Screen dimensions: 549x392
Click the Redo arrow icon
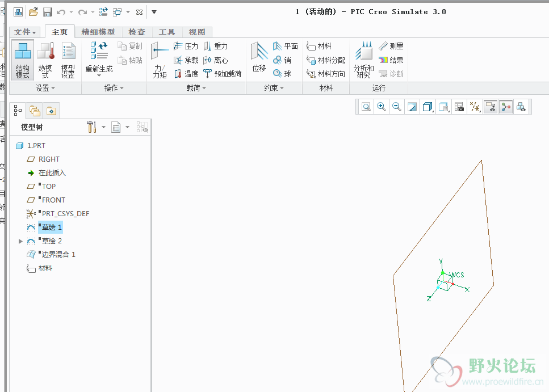pyautogui.click(x=82, y=12)
